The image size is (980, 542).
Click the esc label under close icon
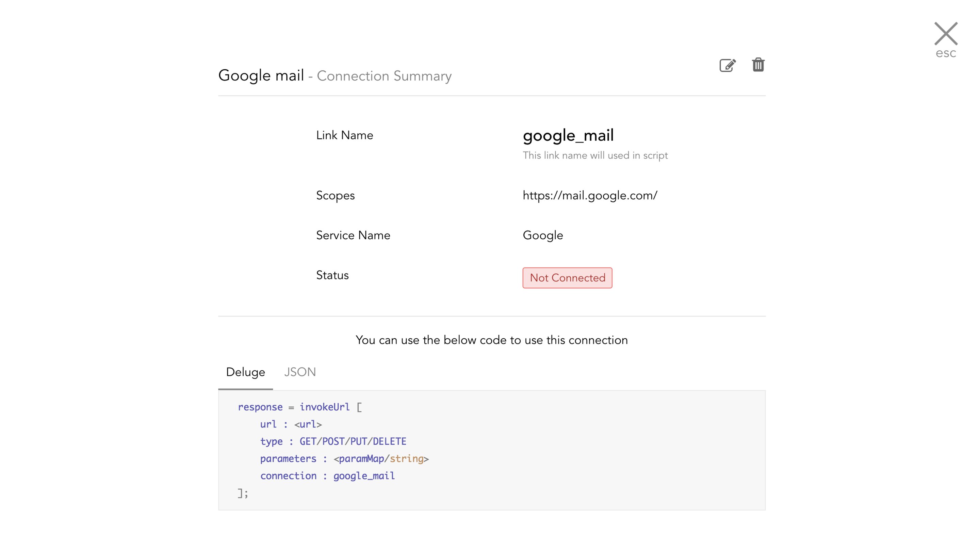tap(945, 53)
